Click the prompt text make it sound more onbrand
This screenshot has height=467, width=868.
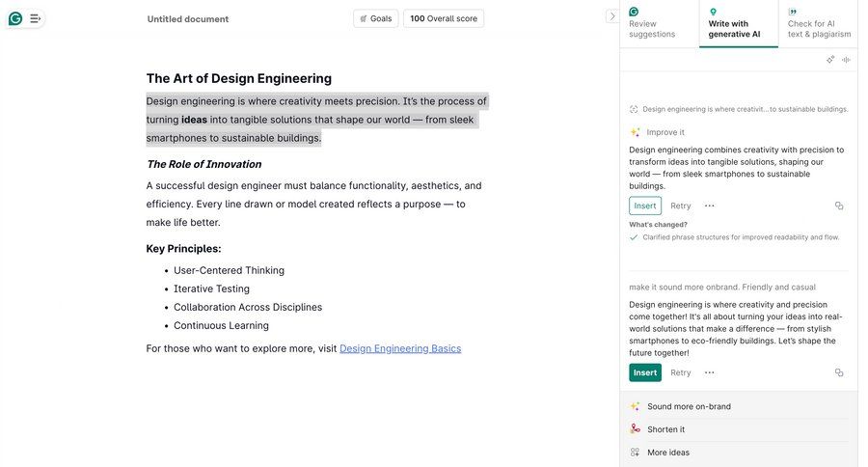722,287
